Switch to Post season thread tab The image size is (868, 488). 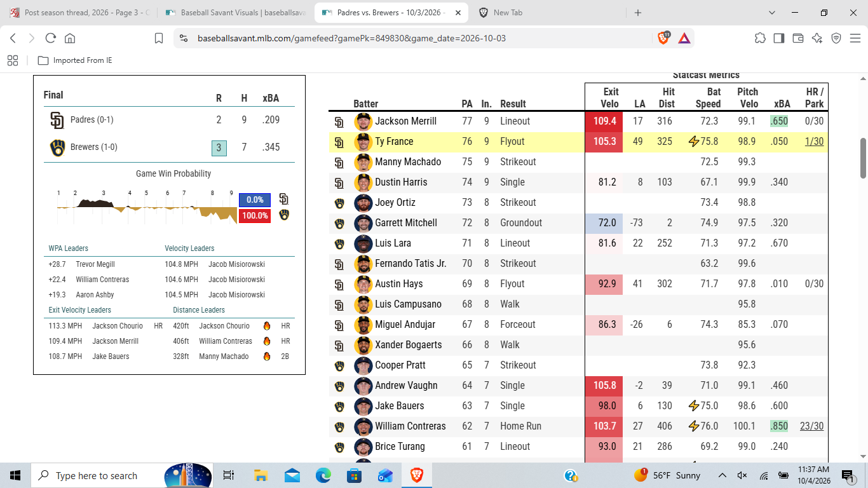coord(79,13)
